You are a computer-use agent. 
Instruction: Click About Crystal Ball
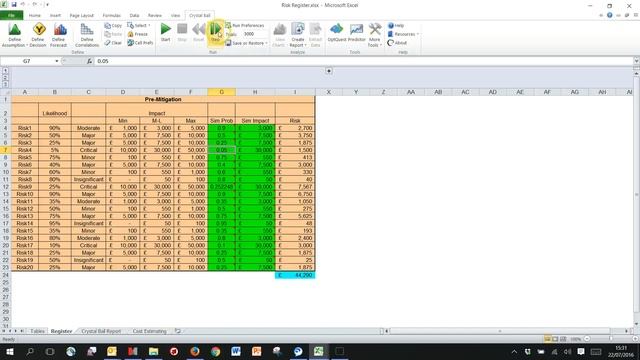click(397, 42)
